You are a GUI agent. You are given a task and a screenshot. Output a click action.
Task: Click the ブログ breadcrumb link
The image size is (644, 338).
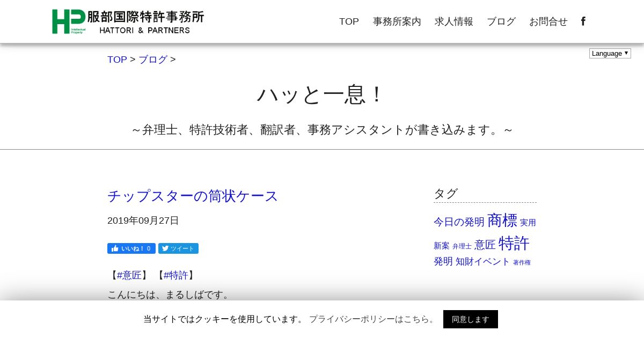click(x=153, y=60)
